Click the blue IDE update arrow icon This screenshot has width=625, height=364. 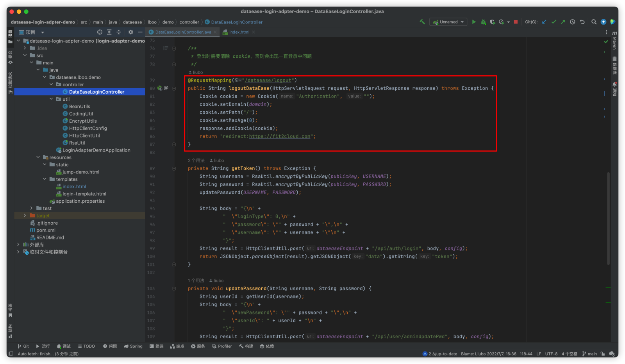click(x=604, y=22)
